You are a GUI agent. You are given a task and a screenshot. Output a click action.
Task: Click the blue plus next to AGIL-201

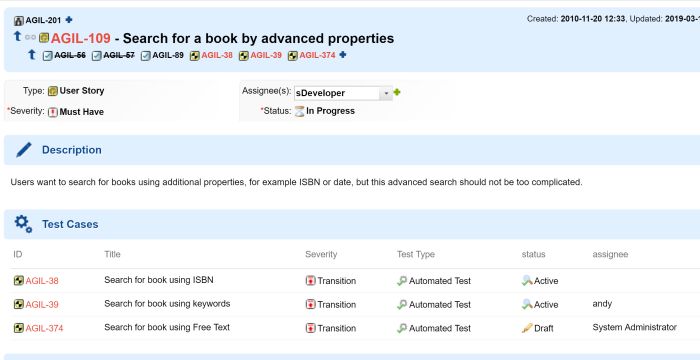point(69,20)
